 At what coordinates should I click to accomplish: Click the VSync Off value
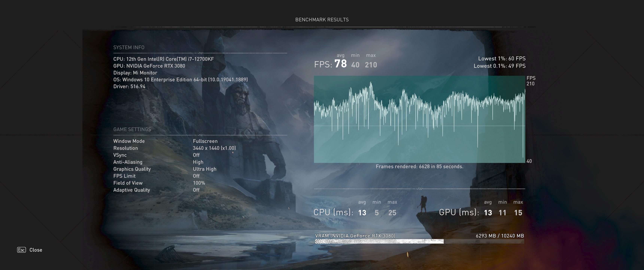(196, 155)
